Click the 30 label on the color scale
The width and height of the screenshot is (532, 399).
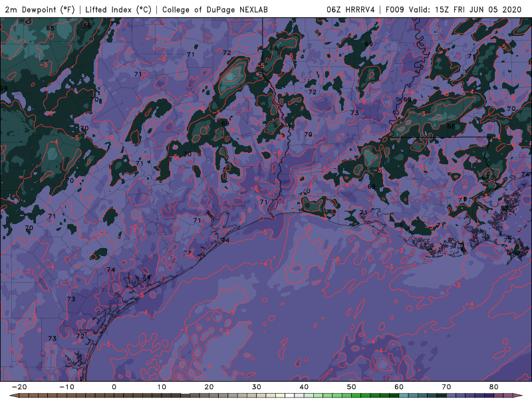click(257, 387)
